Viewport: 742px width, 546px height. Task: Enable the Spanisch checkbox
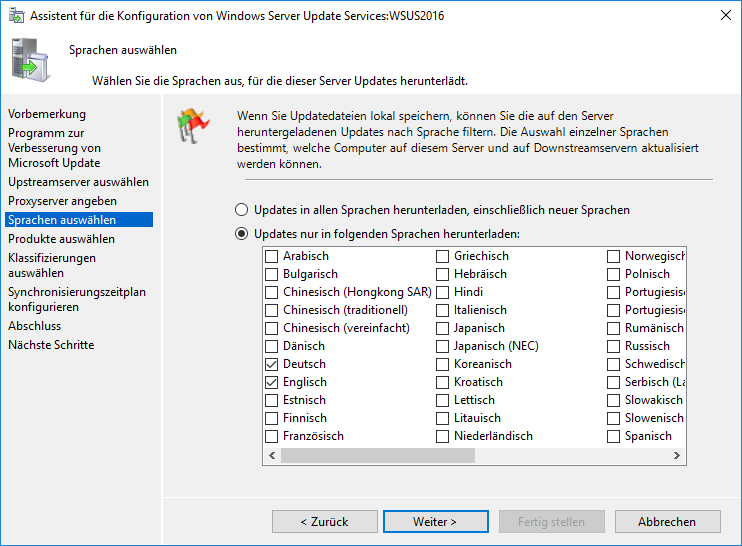pyautogui.click(x=613, y=436)
